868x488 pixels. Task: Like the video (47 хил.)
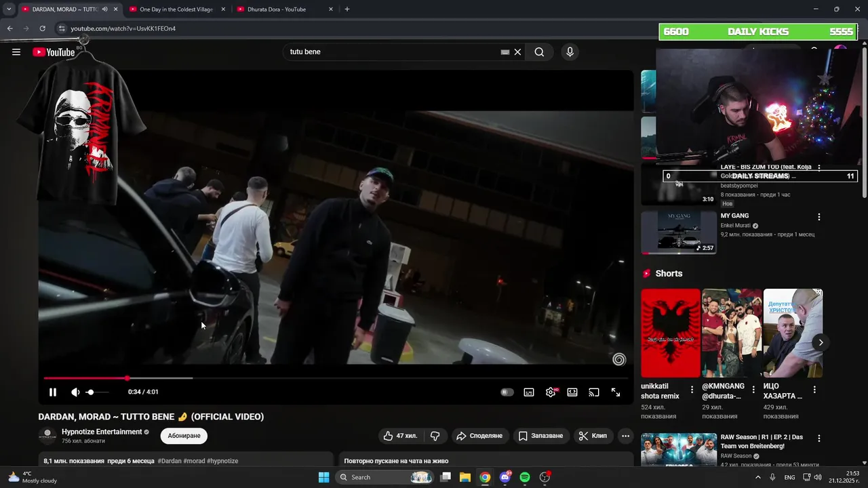pos(401,436)
